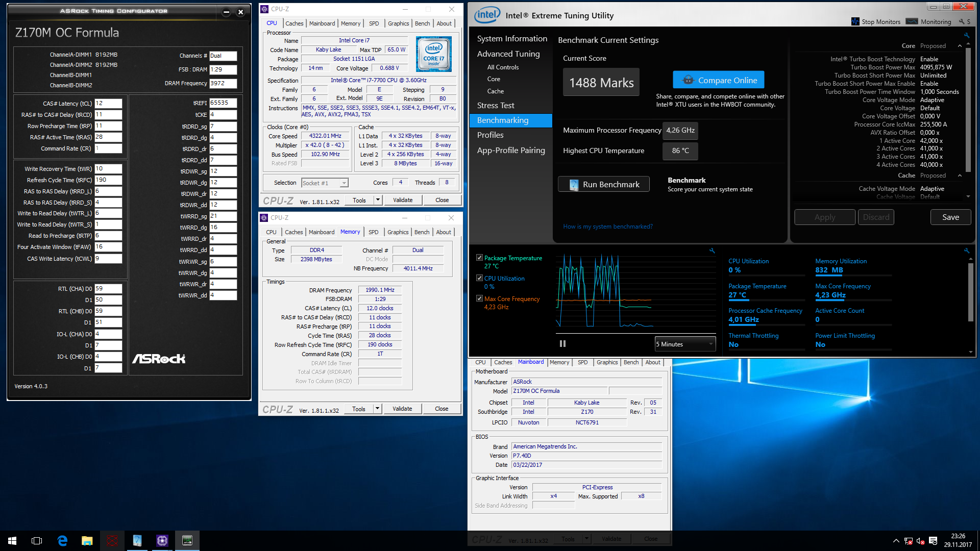Select Stress Test in XTU sidebar
This screenshot has height=551, width=980.
[x=496, y=105]
